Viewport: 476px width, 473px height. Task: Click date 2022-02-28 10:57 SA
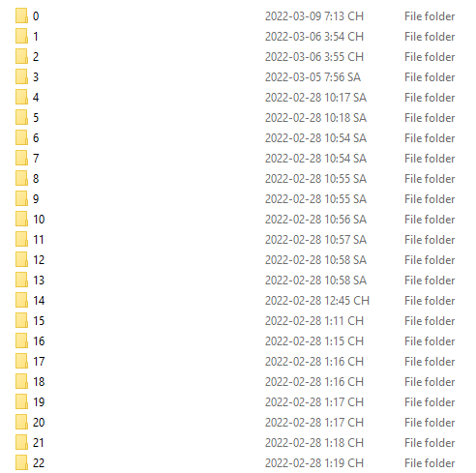click(x=315, y=240)
